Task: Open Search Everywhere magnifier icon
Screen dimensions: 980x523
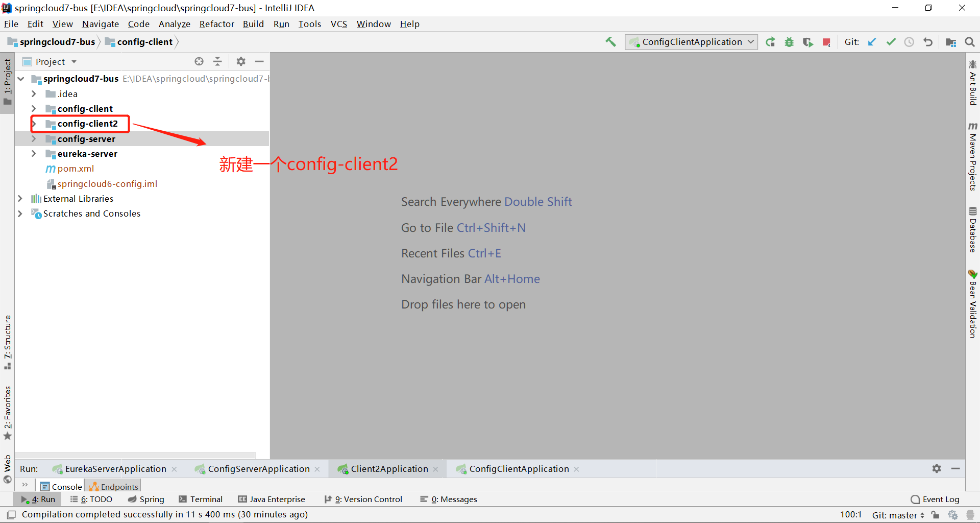Action: [x=970, y=42]
